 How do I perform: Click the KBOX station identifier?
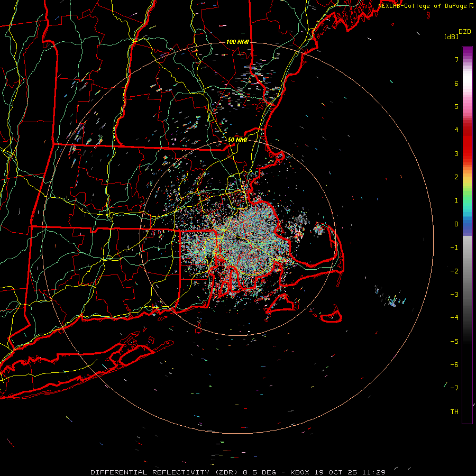click(300, 472)
